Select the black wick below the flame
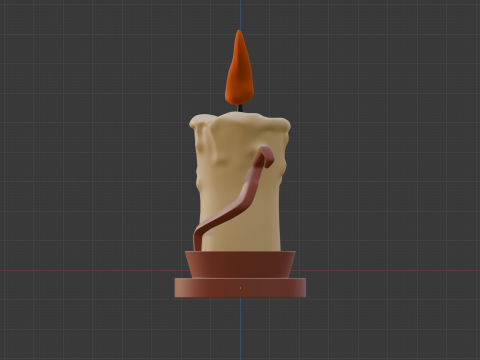Viewport: 480px width, 360px height. (x=240, y=108)
